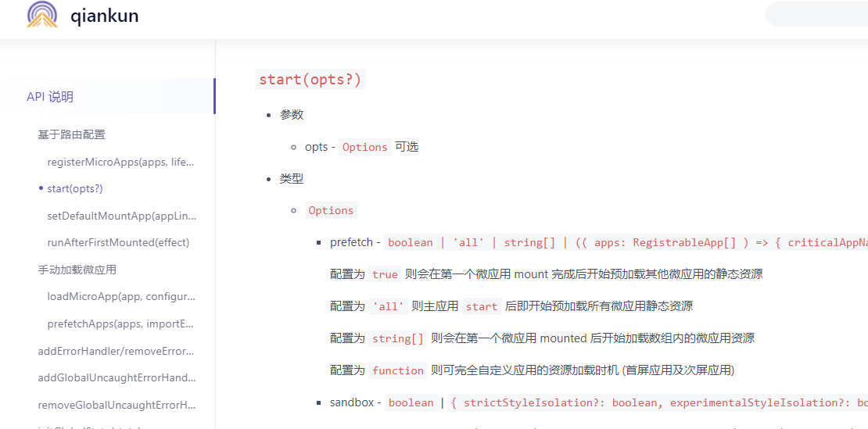This screenshot has width=868, height=429.
Task: Focus the search input field
Action: pos(816,14)
